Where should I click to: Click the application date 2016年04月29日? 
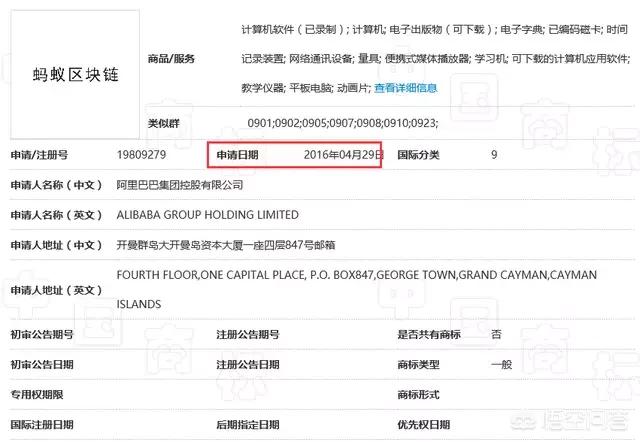(x=343, y=155)
